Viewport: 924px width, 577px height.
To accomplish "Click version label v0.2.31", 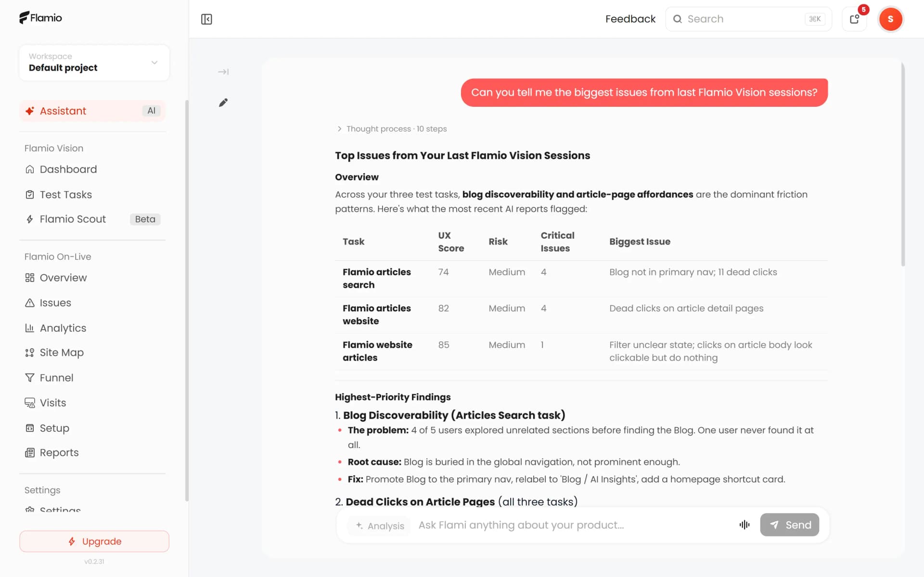I will point(94,562).
